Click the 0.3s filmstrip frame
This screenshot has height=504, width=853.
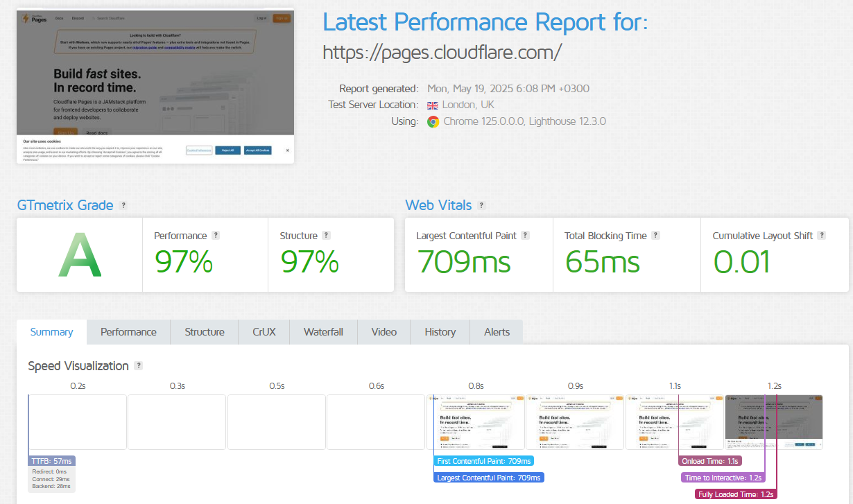(177, 422)
